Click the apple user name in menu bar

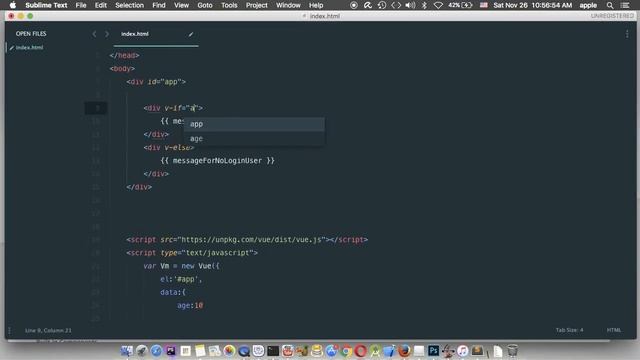point(588,5)
